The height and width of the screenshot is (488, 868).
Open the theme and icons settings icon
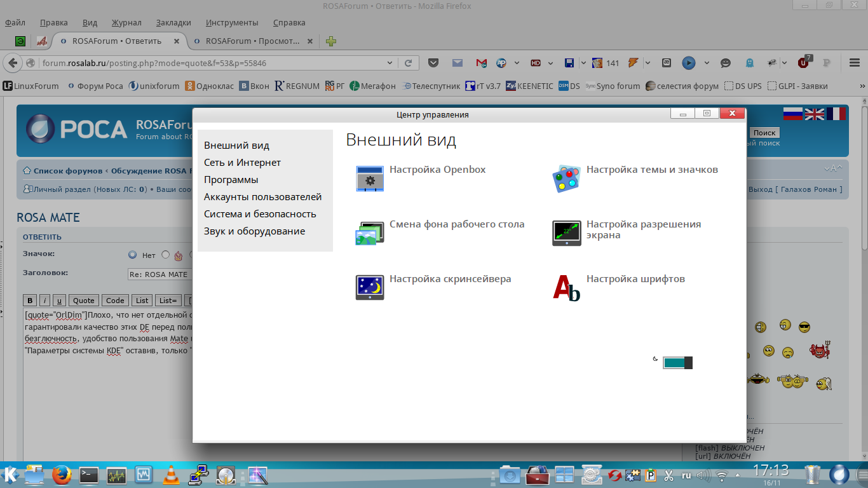point(566,179)
